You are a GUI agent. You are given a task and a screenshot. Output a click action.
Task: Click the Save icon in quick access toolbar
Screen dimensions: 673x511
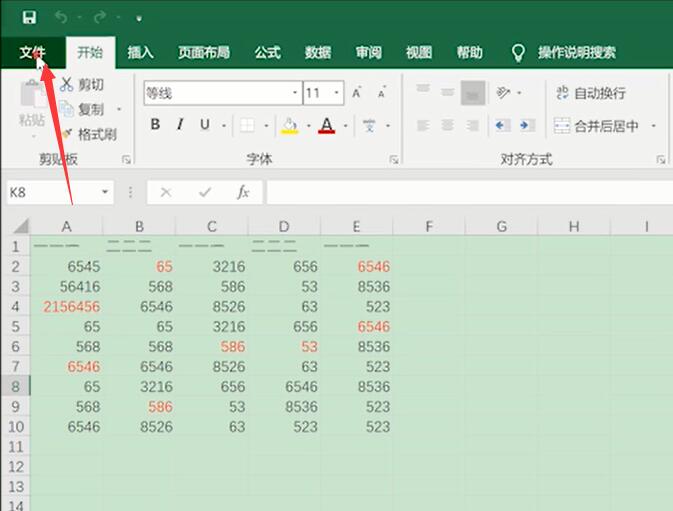click(29, 18)
